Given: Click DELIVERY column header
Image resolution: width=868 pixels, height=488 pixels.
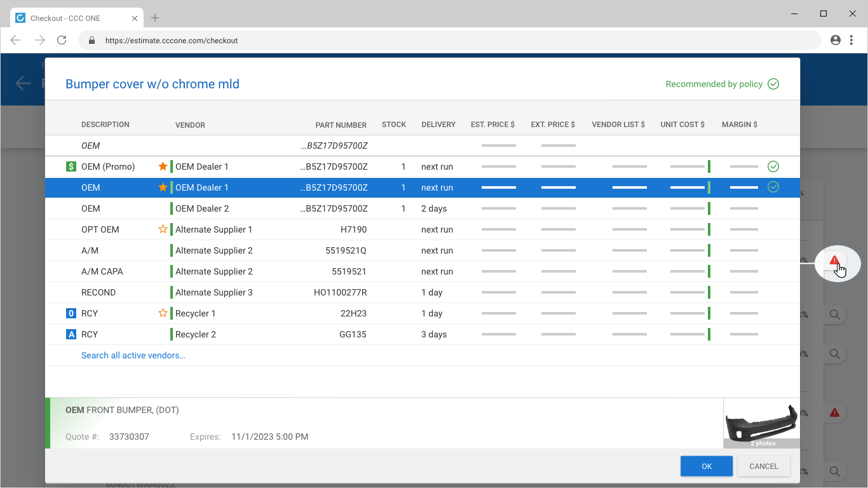Looking at the screenshot, I should pos(438,125).
